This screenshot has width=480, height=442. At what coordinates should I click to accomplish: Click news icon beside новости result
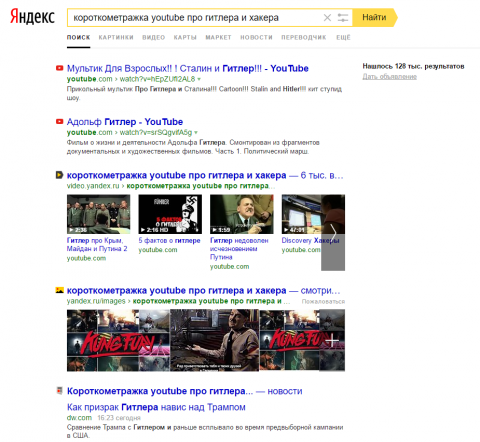pos(59,391)
